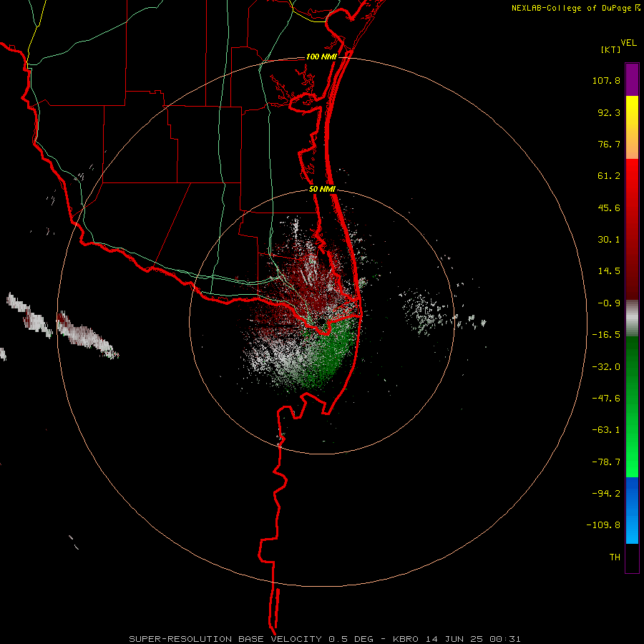Screen dimensions: 644x644
Task: Pick the blue segment of color bar
Action: pyautogui.click(x=632, y=510)
